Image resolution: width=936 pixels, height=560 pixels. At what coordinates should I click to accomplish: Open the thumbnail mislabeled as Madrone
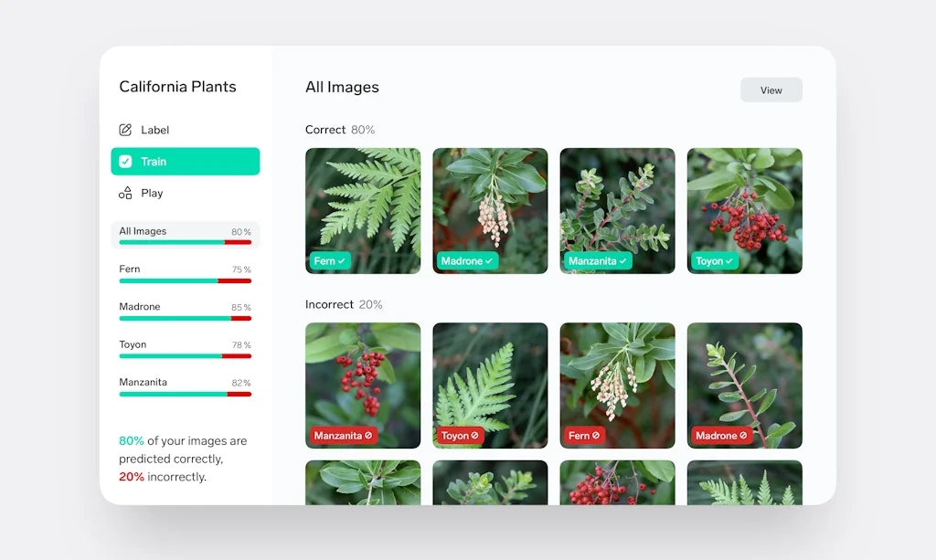(x=744, y=386)
